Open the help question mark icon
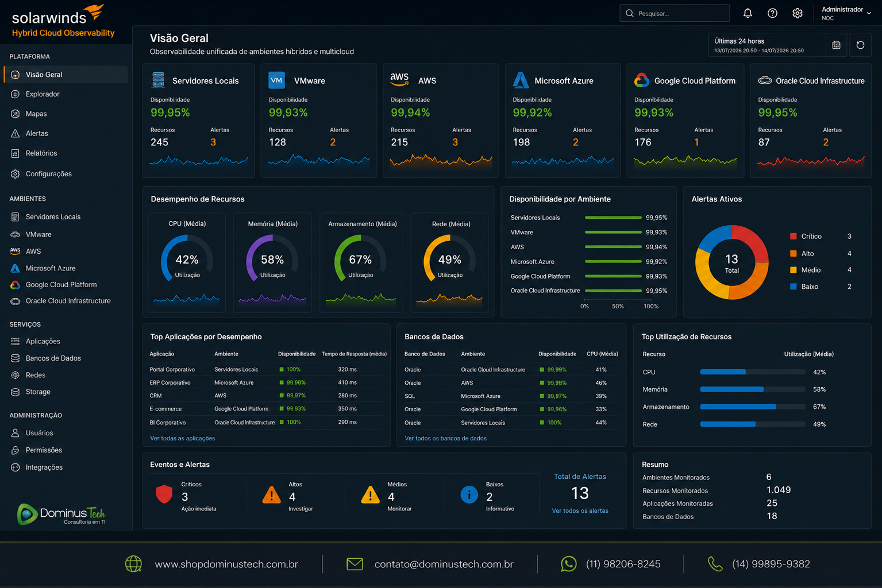 (x=772, y=13)
